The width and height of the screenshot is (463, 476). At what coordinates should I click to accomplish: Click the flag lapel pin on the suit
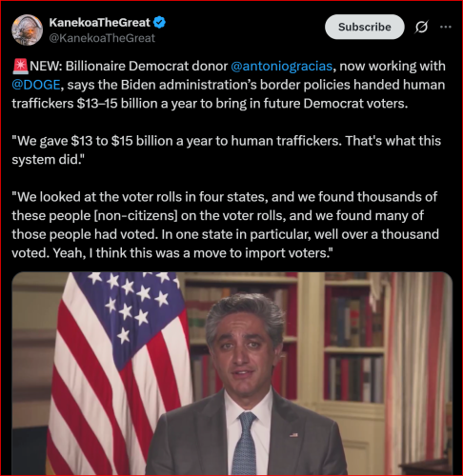pyautogui.click(x=293, y=435)
